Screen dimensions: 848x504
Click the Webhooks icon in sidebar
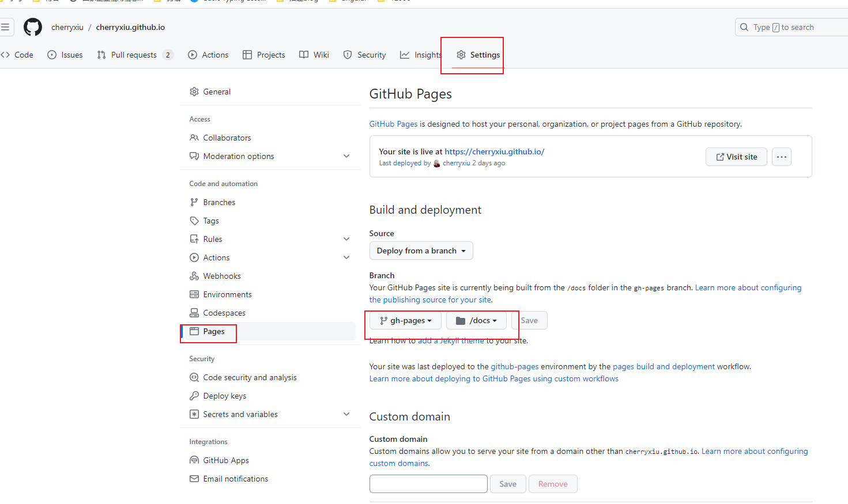pyautogui.click(x=194, y=276)
